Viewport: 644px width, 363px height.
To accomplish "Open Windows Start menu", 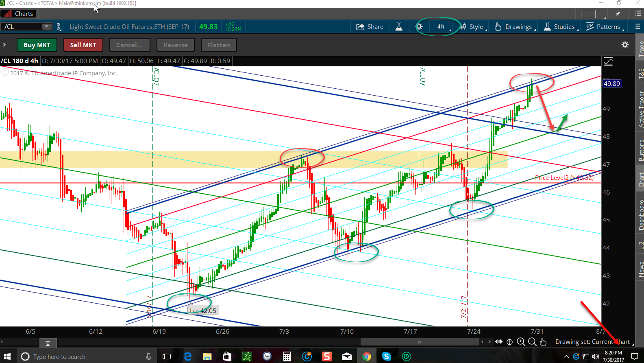I will point(7,356).
